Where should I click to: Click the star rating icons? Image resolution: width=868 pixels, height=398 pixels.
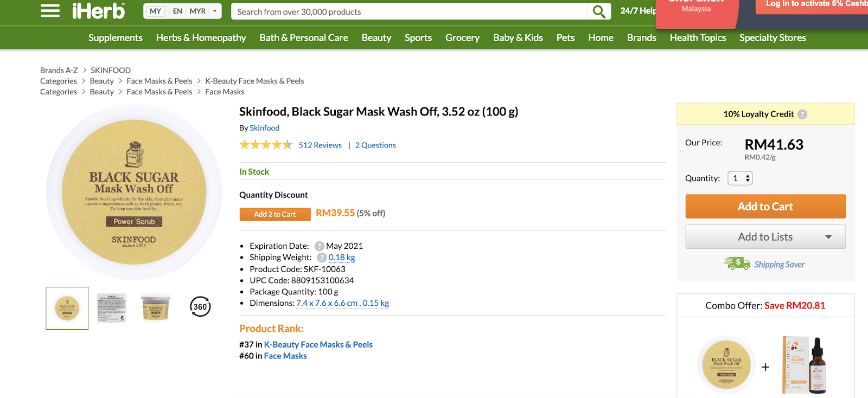pyautogui.click(x=266, y=145)
